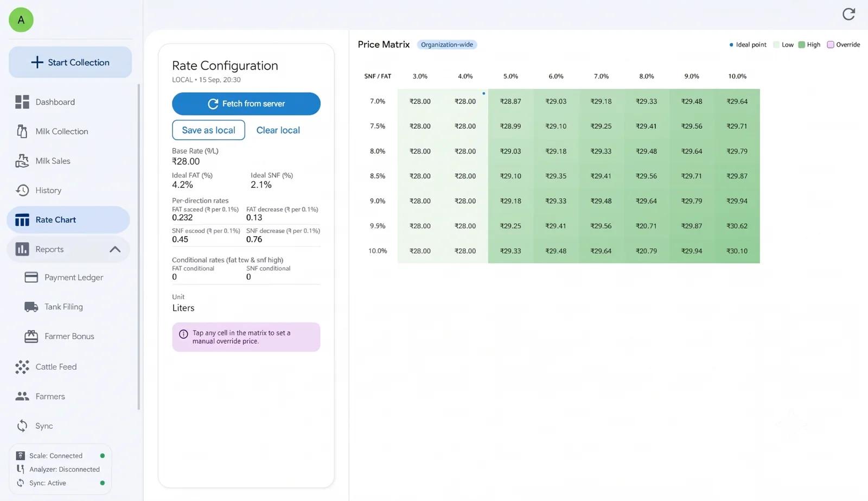Go to the Farmers page label

(50, 396)
